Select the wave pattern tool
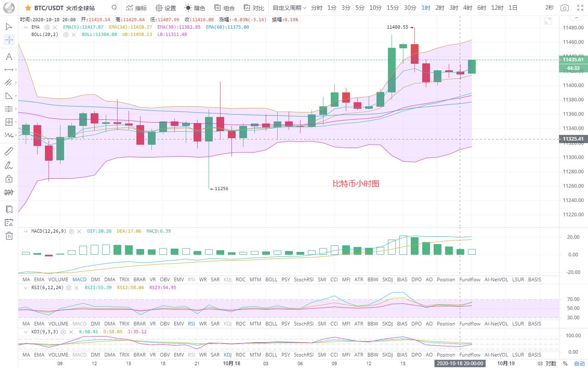 (9, 135)
